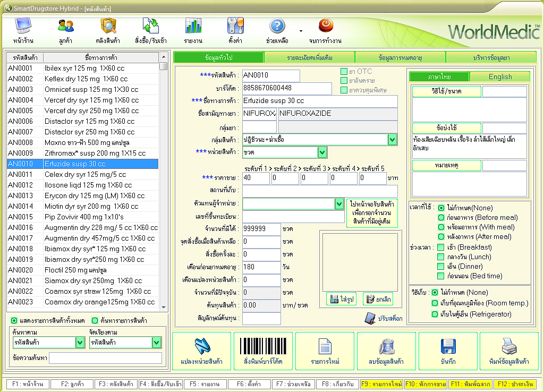This screenshot has height=392, width=544.
Task: Check the เช้า (Breakfast) checkbox
Action: pyautogui.click(x=440, y=248)
